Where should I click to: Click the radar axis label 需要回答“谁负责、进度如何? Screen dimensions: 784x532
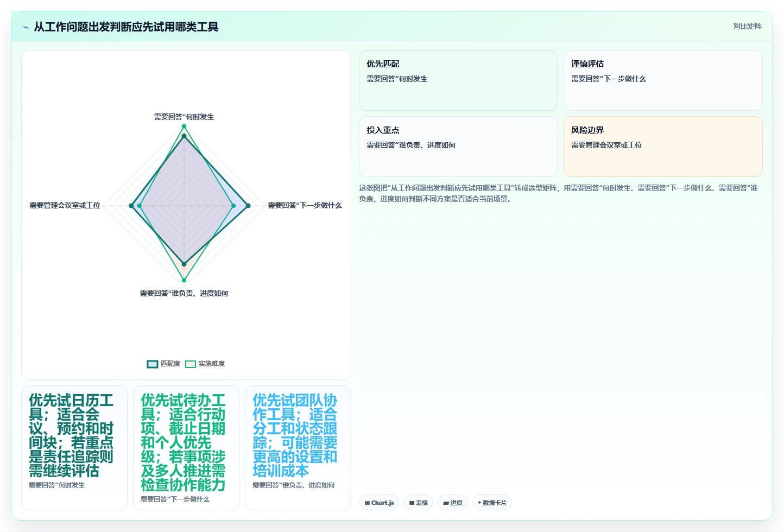[184, 293]
